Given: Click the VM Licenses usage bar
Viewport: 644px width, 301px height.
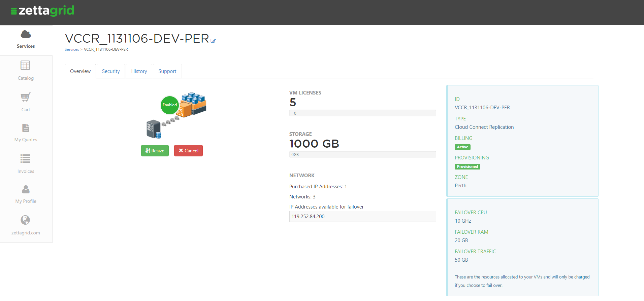Looking at the screenshot, I should click(x=362, y=113).
